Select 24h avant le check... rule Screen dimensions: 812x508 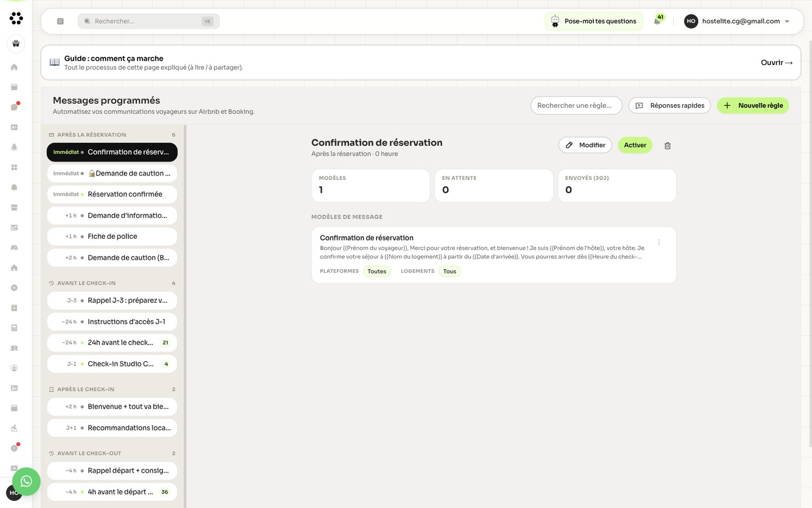click(x=112, y=343)
